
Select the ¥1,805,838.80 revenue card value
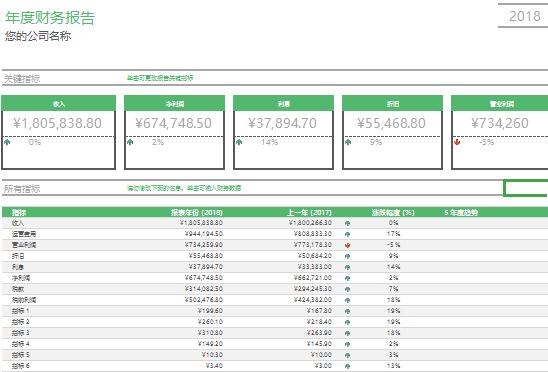(58, 123)
